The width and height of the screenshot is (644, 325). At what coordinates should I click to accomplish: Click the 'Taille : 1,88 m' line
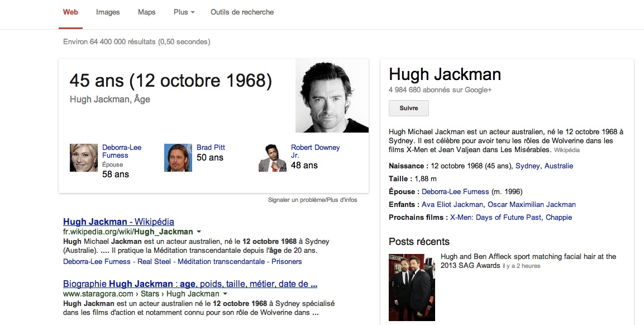point(413,179)
